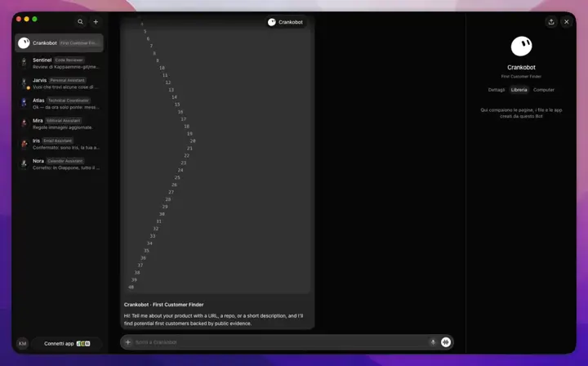Screen dimensions: 588x366
Task: Click the Crankobot name in right panel
Action: [521, 68]
